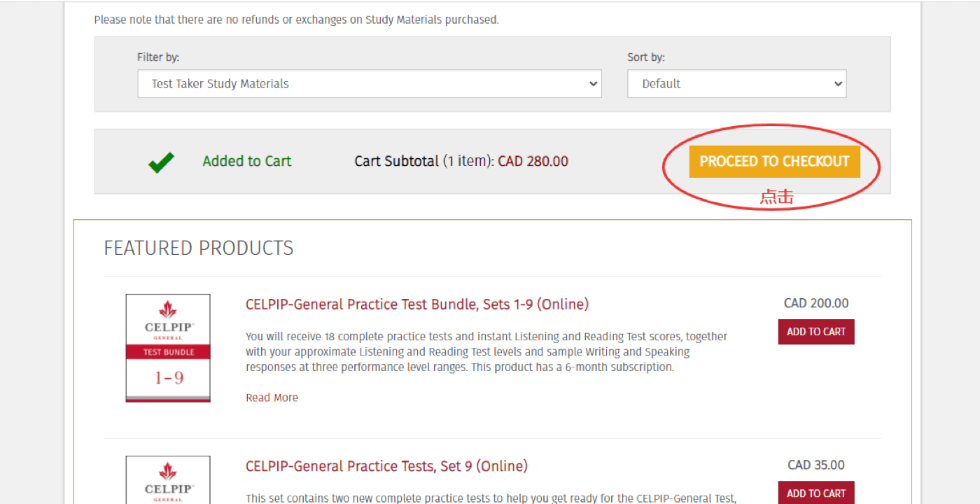Add the CAD 35.00 Set 9 to cart
Viewport: 980px width, 504px height.
point(816,493)
